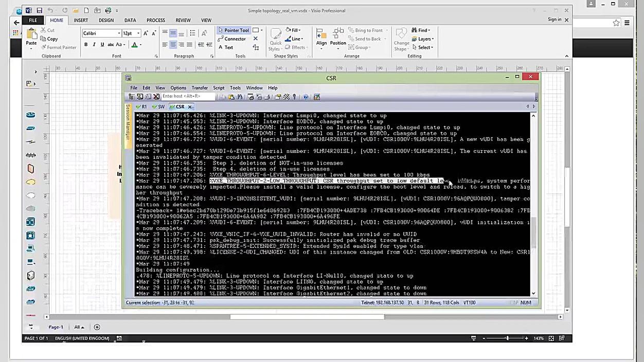Open the font color dropdown arrow
Viewport: 644px width, 362px height.
pos(140,45)
